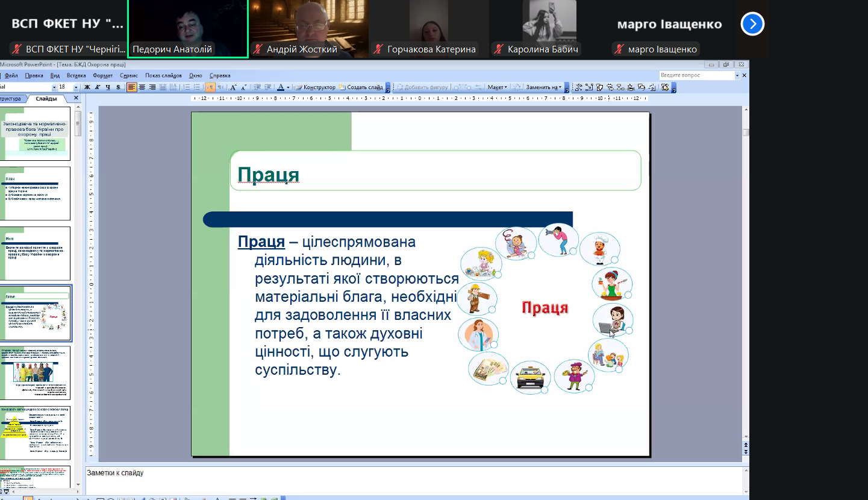Align text to the right

tap(152, 87)
